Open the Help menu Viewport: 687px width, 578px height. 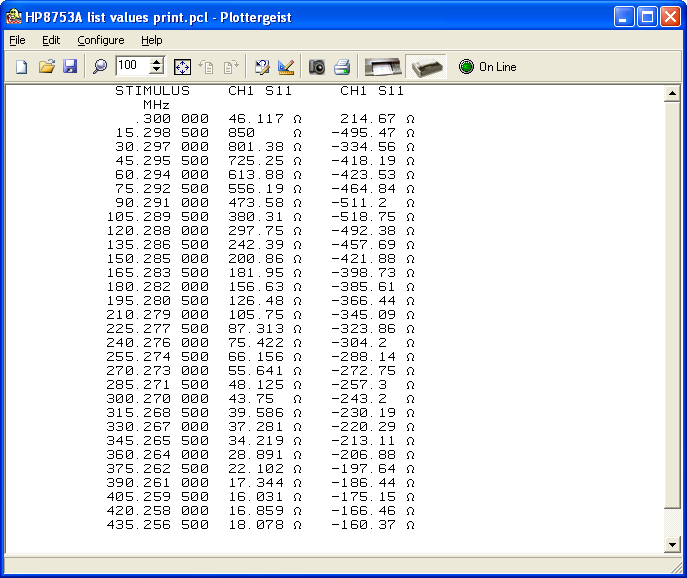[151, 40]
